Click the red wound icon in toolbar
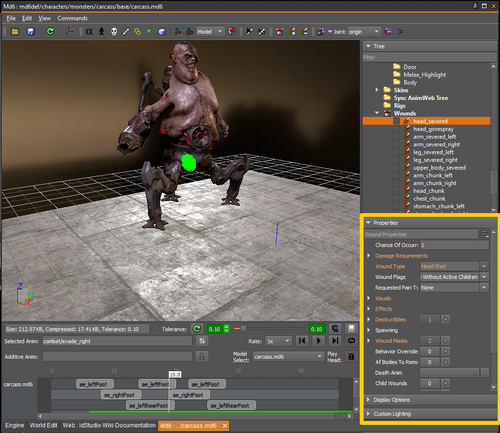This screenshot has height=433, width=500. pyautogui.click(x=279, y=32)
